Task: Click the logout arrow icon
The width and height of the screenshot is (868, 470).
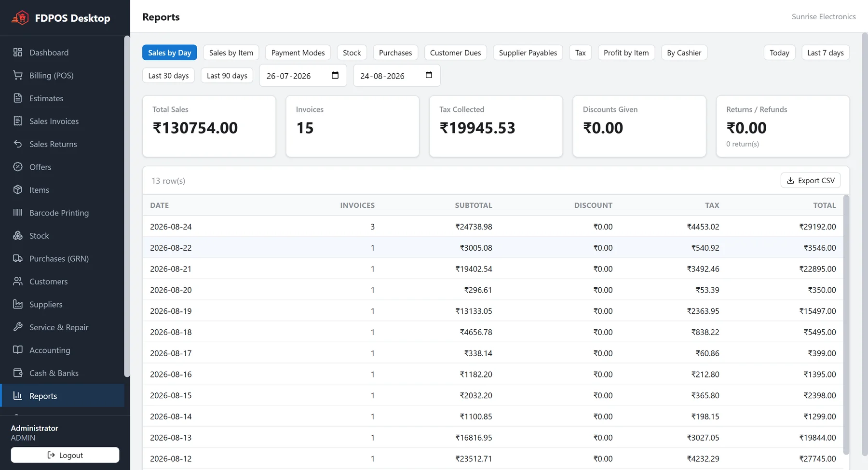Action: (51, 455)
